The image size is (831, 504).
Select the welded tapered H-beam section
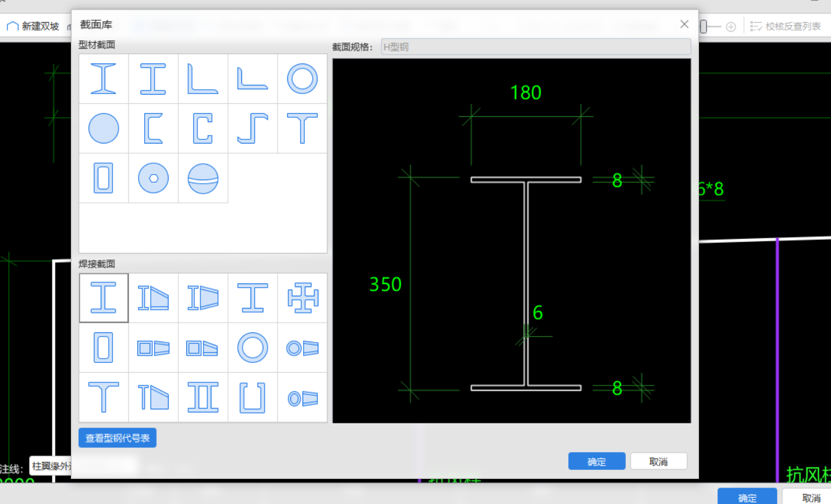point(153,298)
